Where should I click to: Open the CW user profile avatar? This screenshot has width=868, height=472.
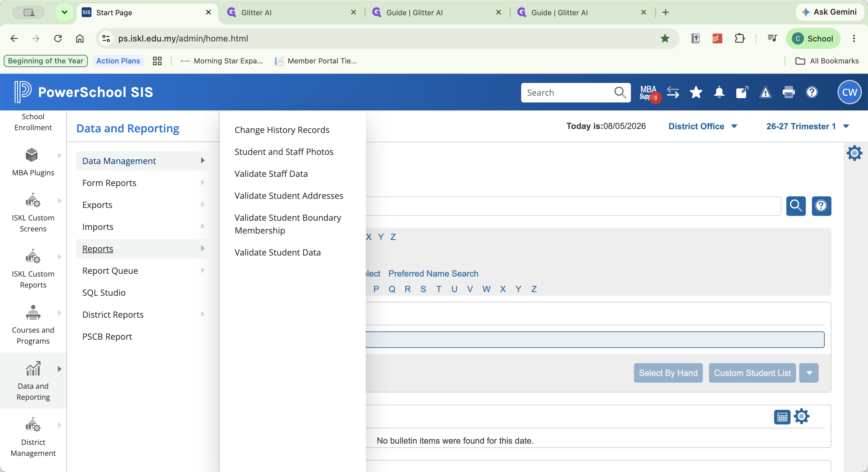point(849,92)
